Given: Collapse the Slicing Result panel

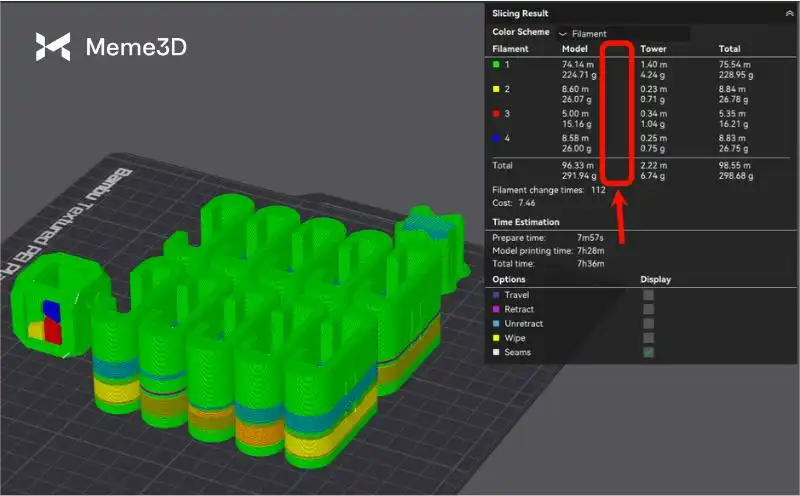Looking at the screenshot, I should click(x=789, y=14).
